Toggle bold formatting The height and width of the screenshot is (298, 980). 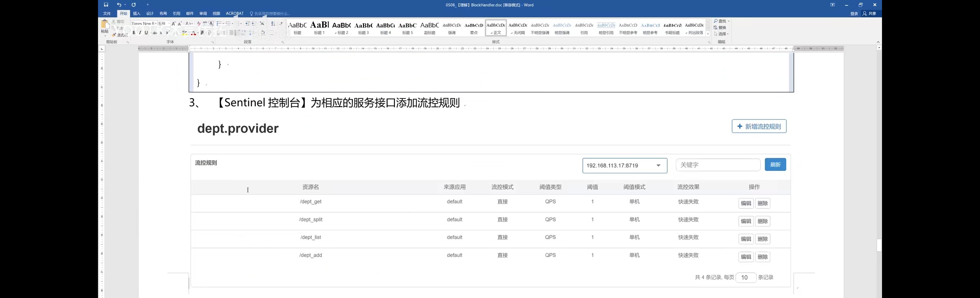pos(134,33)
